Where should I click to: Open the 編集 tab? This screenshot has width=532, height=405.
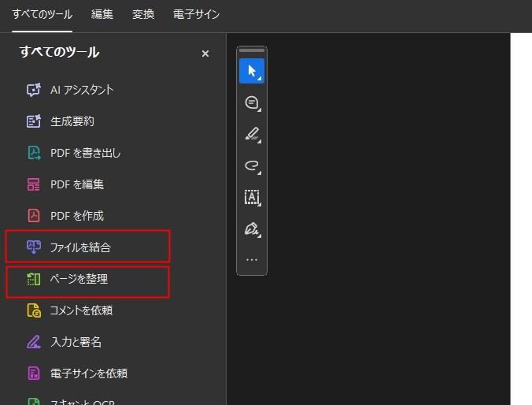coord(102,14)
